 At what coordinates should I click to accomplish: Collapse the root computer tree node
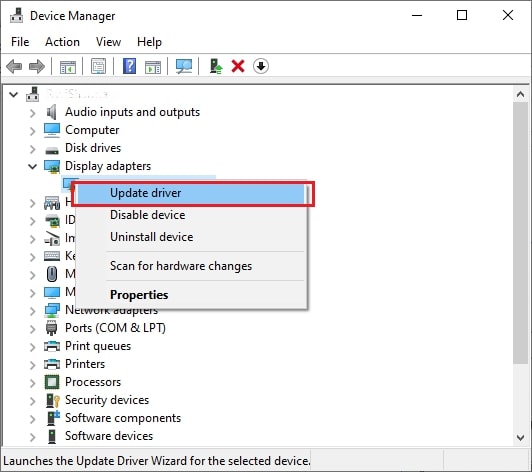click(x=14, y=94)
